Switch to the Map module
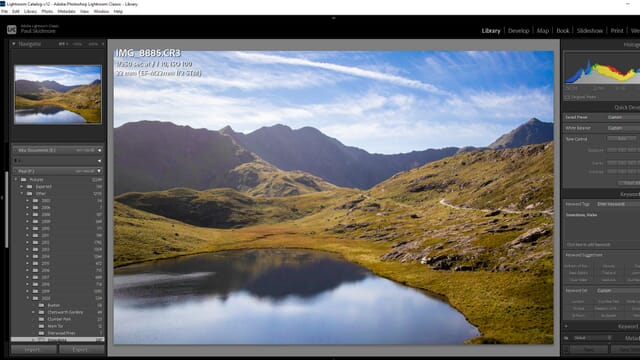The width and height of the screenshot is (640, 360). (x=543, y=31)
